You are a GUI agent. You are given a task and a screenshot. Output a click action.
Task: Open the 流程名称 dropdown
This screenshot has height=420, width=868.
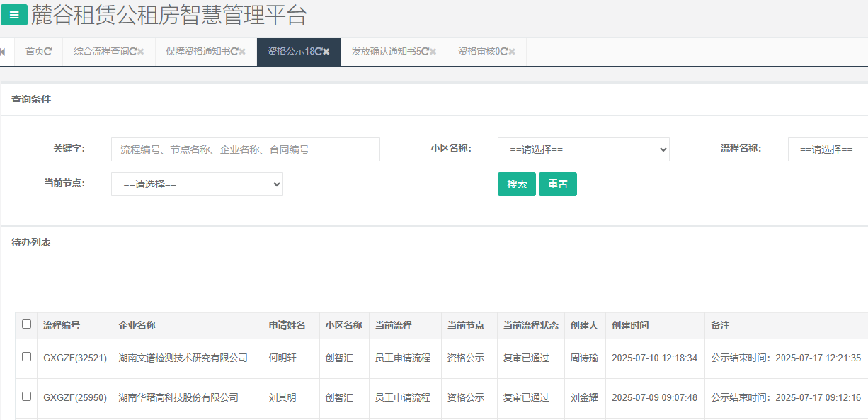point(827,149)
